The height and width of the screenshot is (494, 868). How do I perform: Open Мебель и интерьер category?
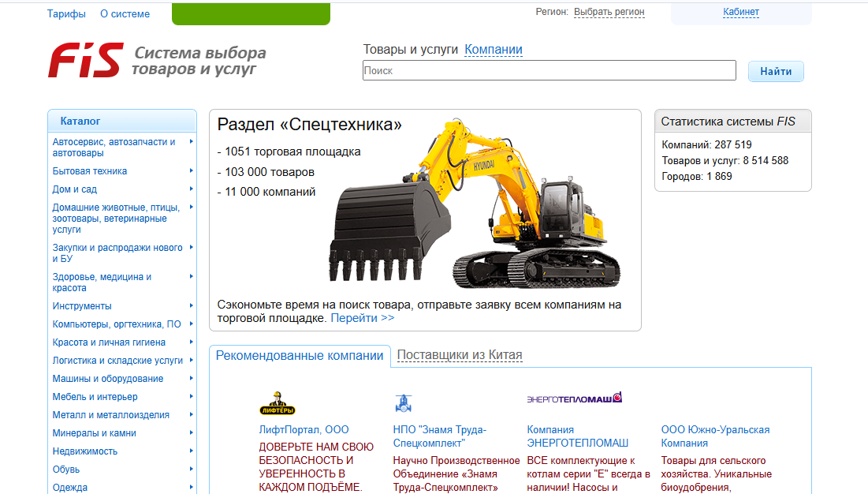[x=95, y=396]
